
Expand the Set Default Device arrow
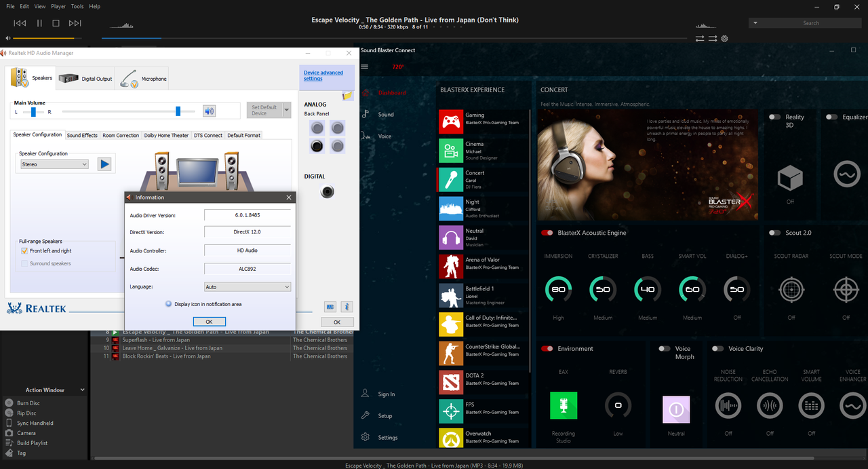click(x=287, y=110)
